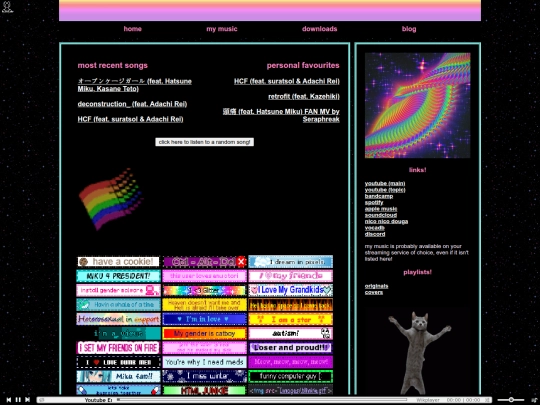
Task: Open 頭痛 FAN MV by Seraphreak link
Action: pos(281,115)
